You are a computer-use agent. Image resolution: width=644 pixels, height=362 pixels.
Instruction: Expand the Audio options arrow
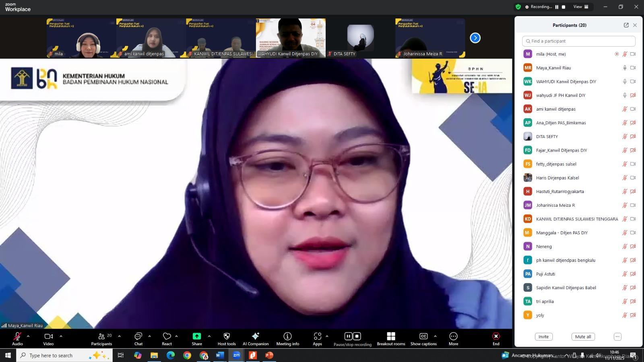coord(28,336)
